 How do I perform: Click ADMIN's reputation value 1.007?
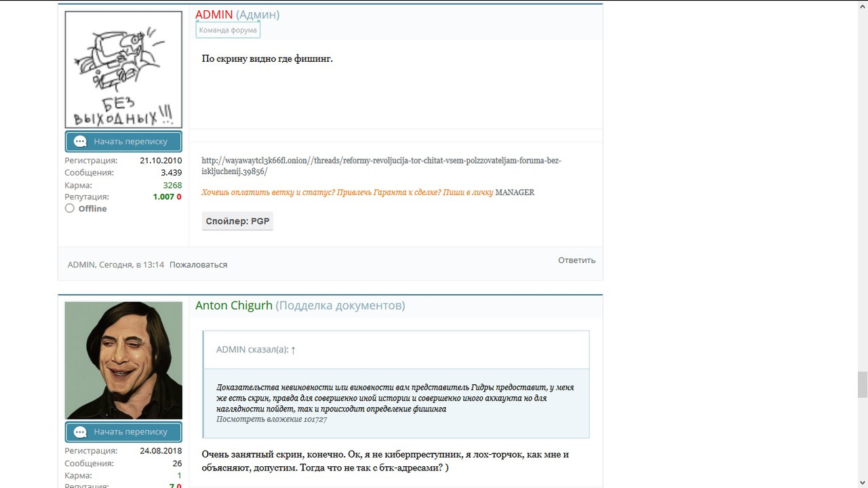pyautogui.click(x=163, y=197)
